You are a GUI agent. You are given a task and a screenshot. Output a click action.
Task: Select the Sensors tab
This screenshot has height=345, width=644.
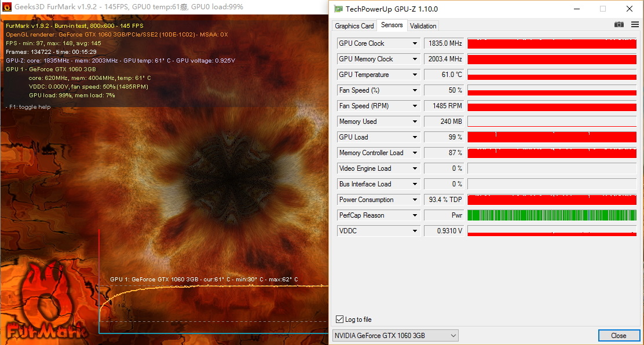point(392,25)
